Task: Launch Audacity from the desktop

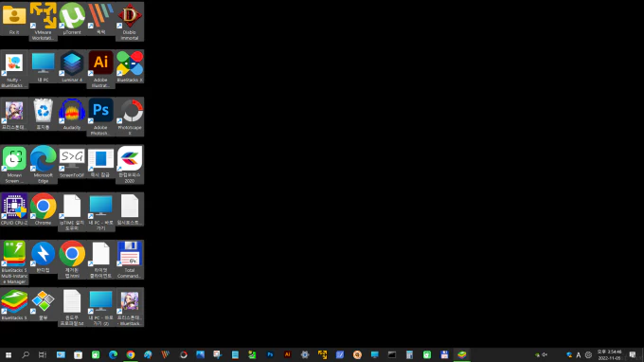Action: pos(72,115)
